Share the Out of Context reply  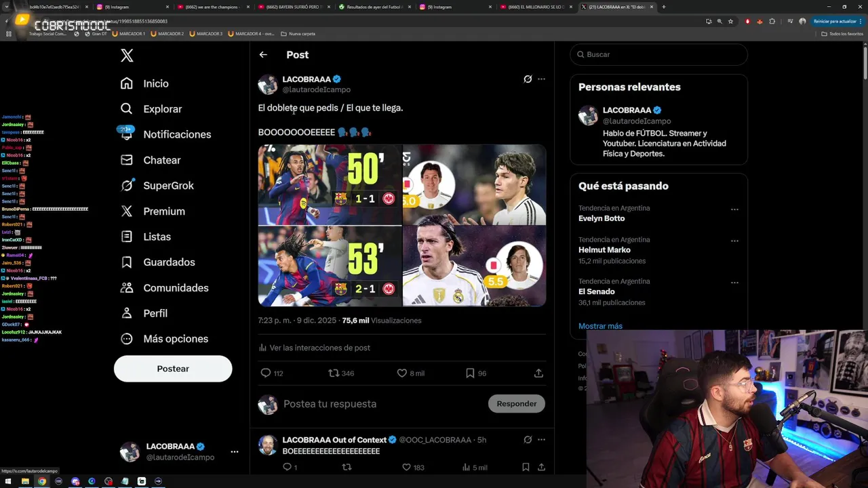pyautogui.click(x=541, y=467)
